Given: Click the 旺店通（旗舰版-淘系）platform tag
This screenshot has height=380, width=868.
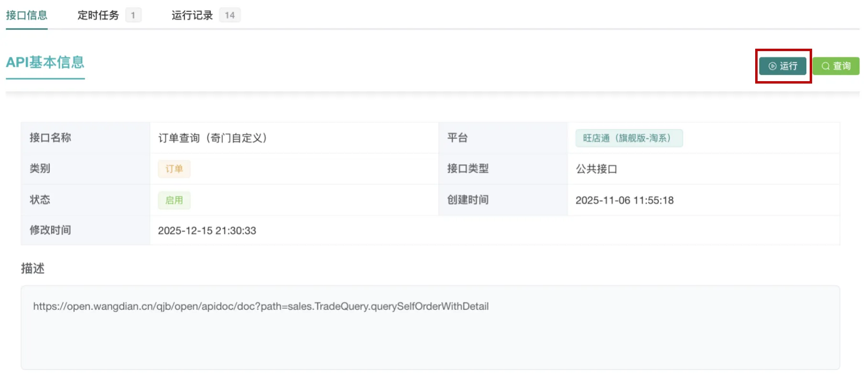Looking at the screenshot, I should point(629,138).
